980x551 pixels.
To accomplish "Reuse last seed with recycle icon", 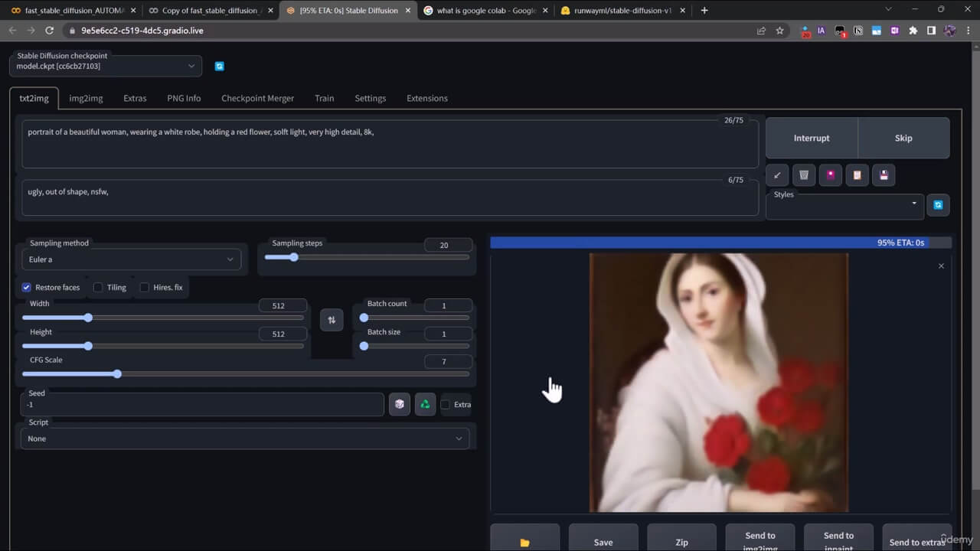I will tap(425, 404).
